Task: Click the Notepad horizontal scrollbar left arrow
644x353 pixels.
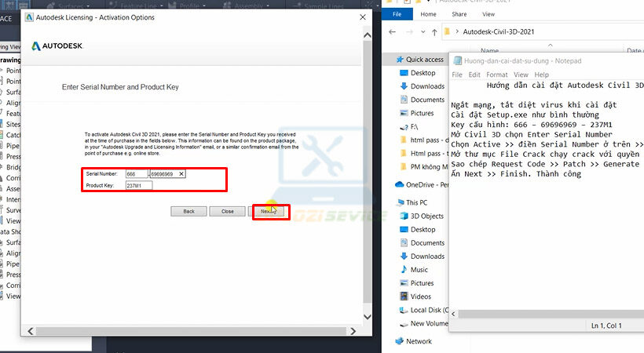Action: tap(455, 314)
